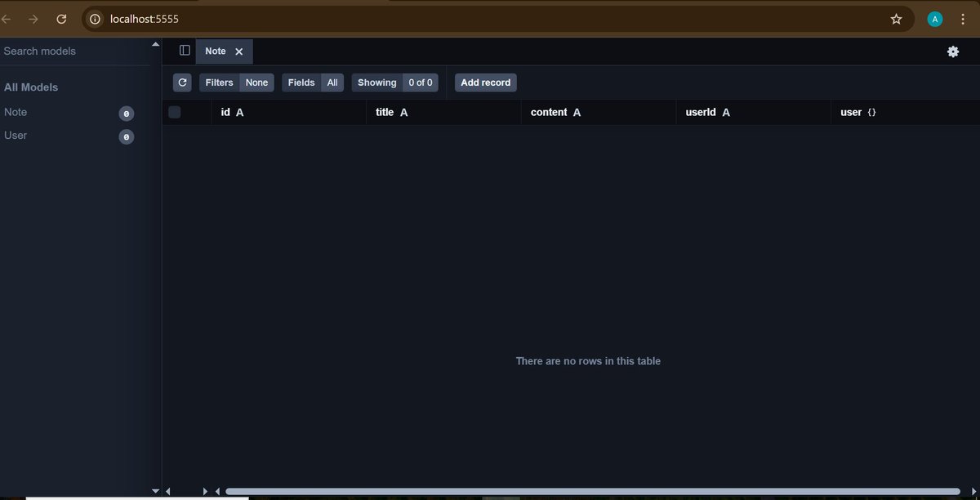Click the browser forward arrow

click(33, 19)
